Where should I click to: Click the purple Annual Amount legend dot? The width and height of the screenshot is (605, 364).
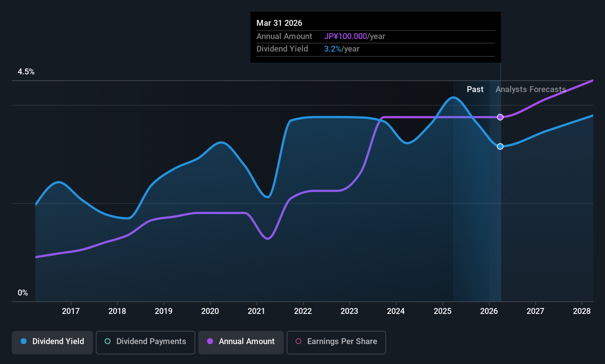pos(210,341)
